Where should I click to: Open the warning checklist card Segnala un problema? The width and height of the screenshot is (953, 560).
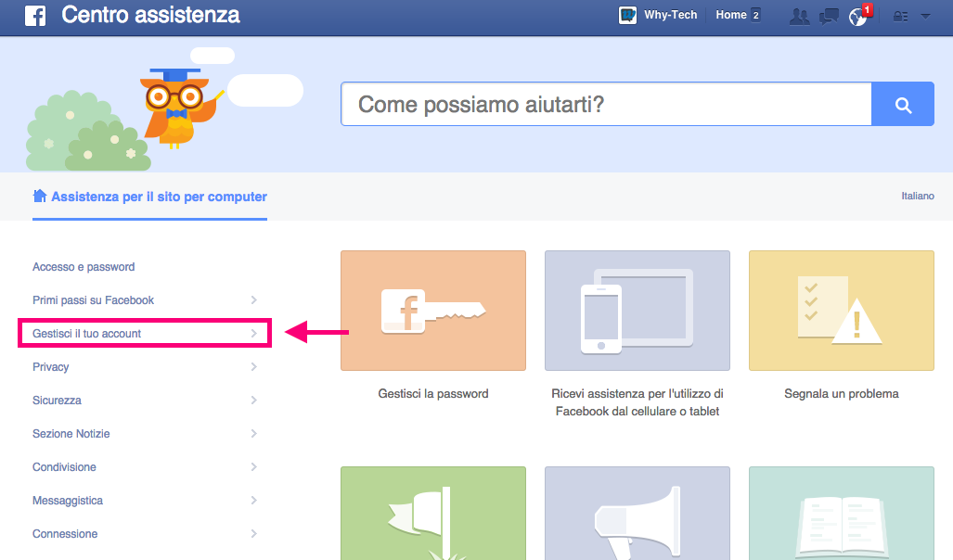pyautogui.click(x=841, y=311)
